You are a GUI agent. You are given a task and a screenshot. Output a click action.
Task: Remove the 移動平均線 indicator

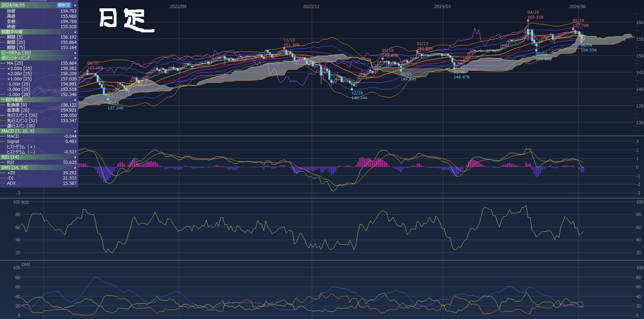coord(75,32)
